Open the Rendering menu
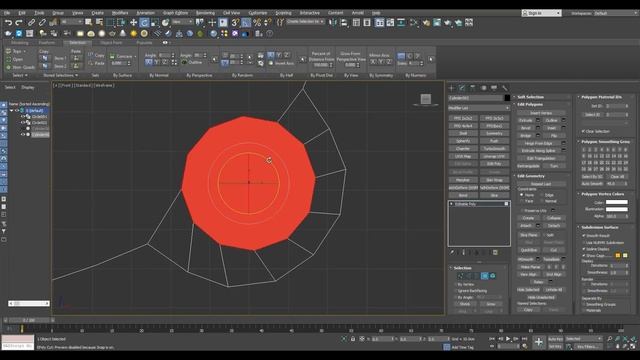 coord(205,13)
